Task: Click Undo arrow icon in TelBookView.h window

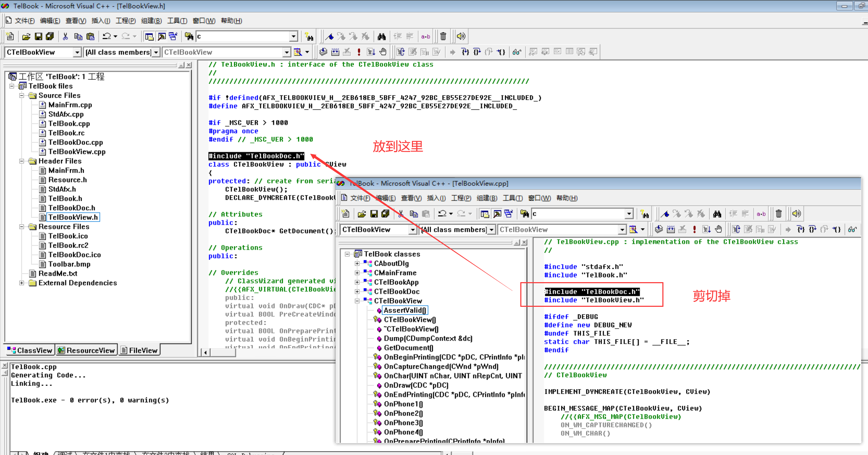Action: coord(107,36)
